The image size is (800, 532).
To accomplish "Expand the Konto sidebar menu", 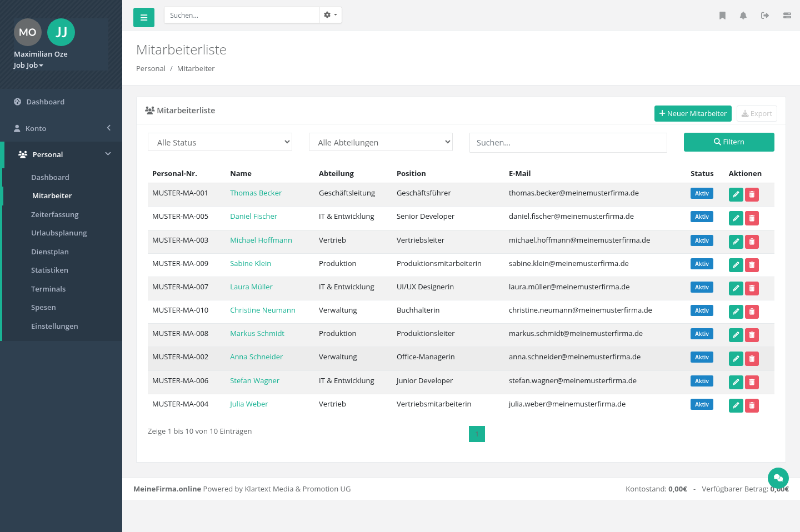I will [x=61, y=128].
